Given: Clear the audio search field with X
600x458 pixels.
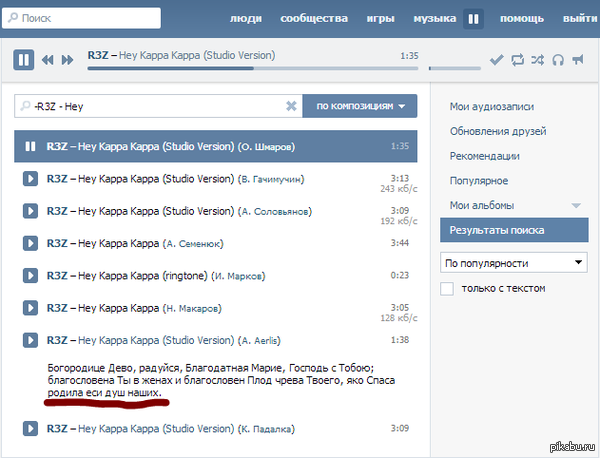Looking at the screenshot, I should [291, 106].
